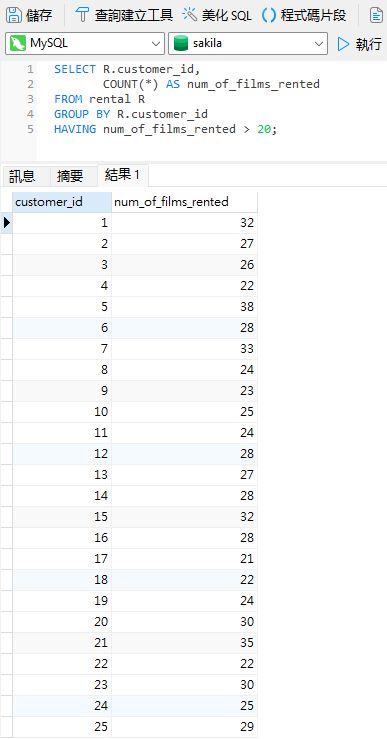Open the 查詢建立工具 query builder

(124, 15)
